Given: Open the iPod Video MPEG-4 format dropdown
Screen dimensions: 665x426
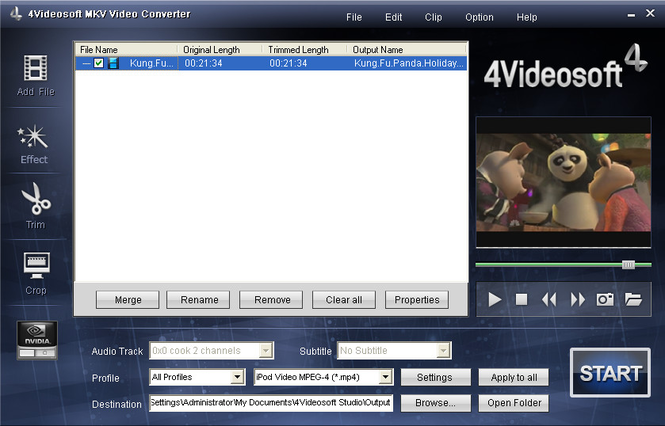Looking at the screenshot, I should pyautogui.click(x=385, y=377).
